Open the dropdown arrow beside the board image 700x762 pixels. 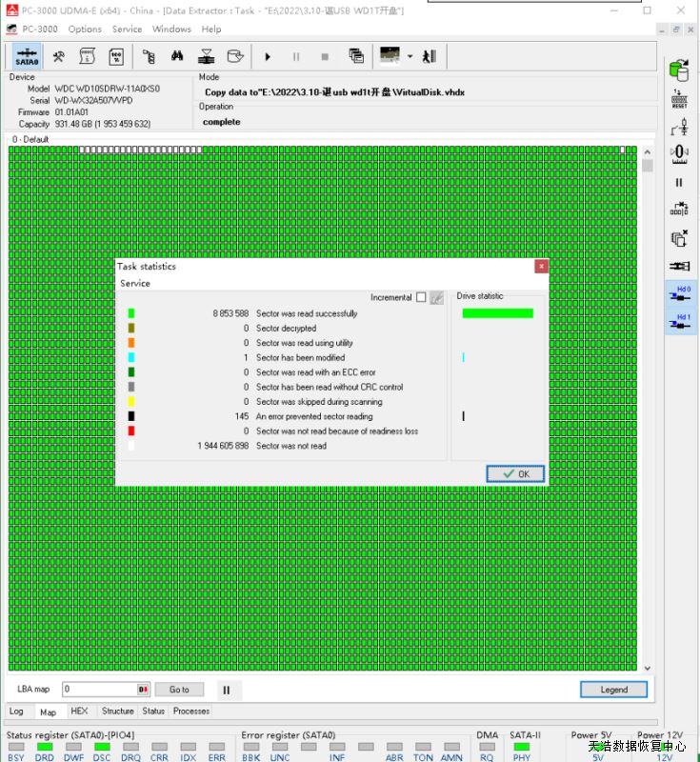[x=410, y=56]
